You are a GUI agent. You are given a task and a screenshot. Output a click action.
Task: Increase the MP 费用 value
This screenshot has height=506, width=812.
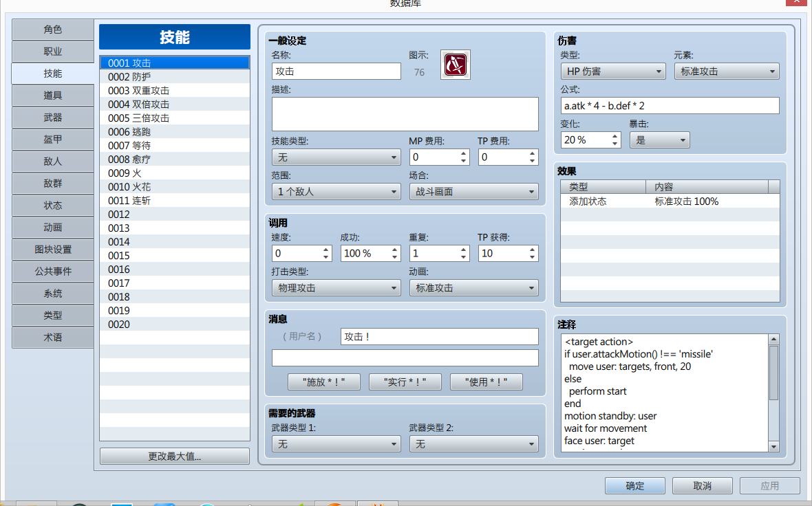(464, 153)
